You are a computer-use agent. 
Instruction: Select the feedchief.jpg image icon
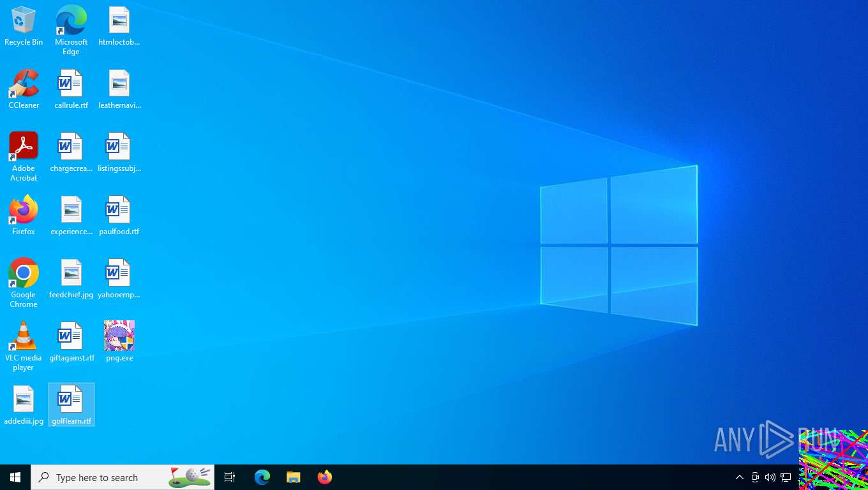point(71,279)
